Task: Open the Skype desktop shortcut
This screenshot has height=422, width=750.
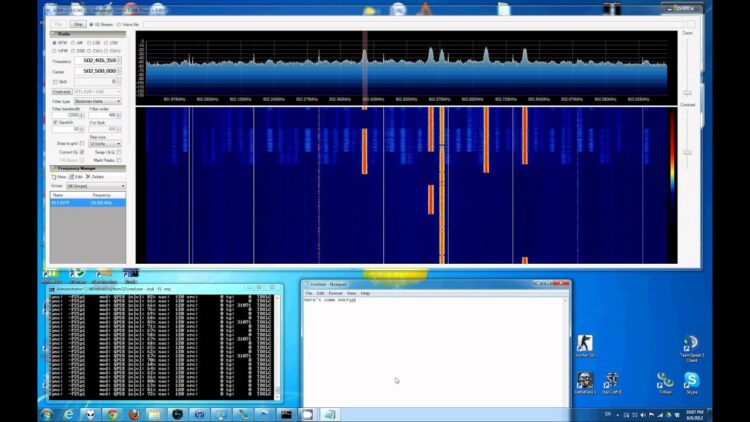Action: coord(692,381)
